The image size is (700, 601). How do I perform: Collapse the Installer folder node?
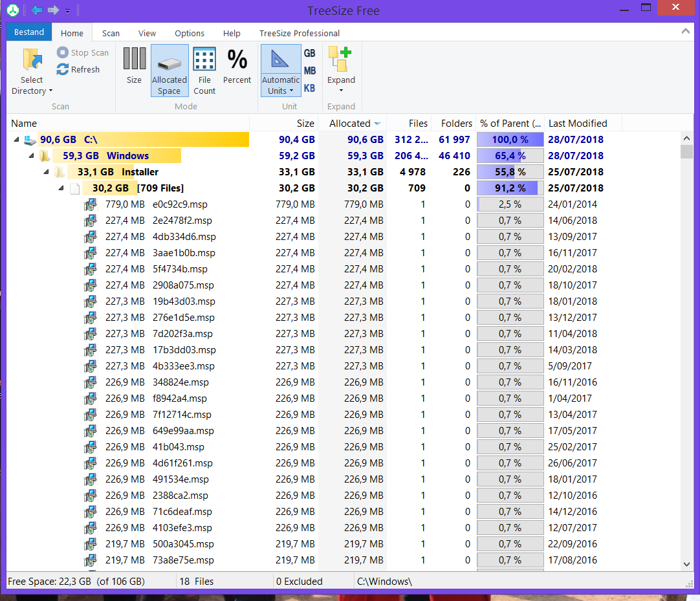46,172
